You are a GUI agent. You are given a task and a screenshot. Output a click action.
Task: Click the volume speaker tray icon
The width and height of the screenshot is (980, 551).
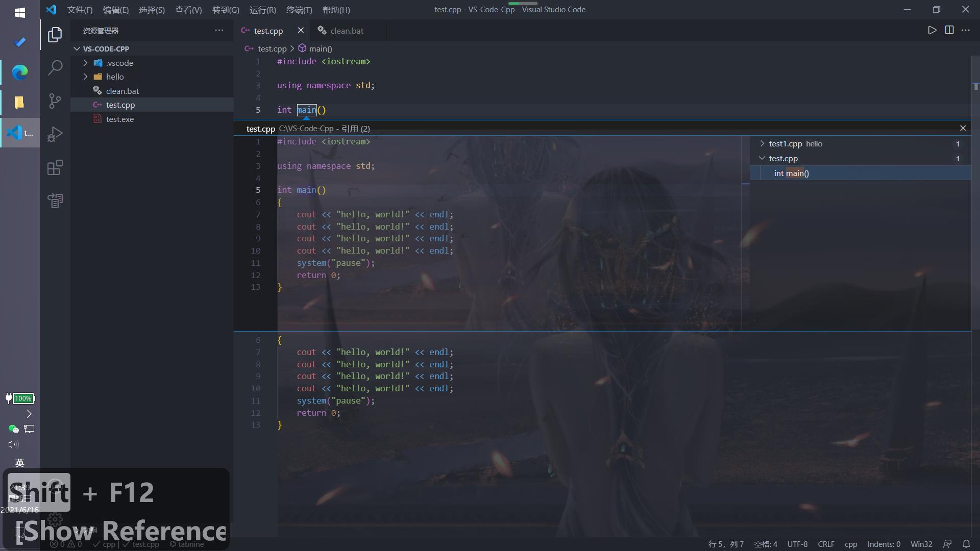point(13,444)
